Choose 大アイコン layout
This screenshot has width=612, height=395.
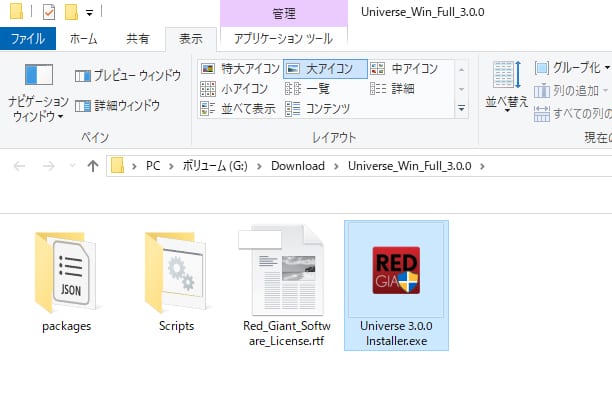point(325,69)
